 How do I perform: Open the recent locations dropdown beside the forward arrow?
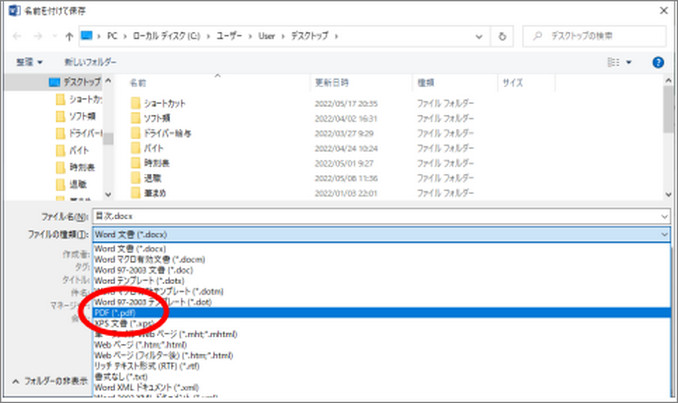tap(54, 36)
